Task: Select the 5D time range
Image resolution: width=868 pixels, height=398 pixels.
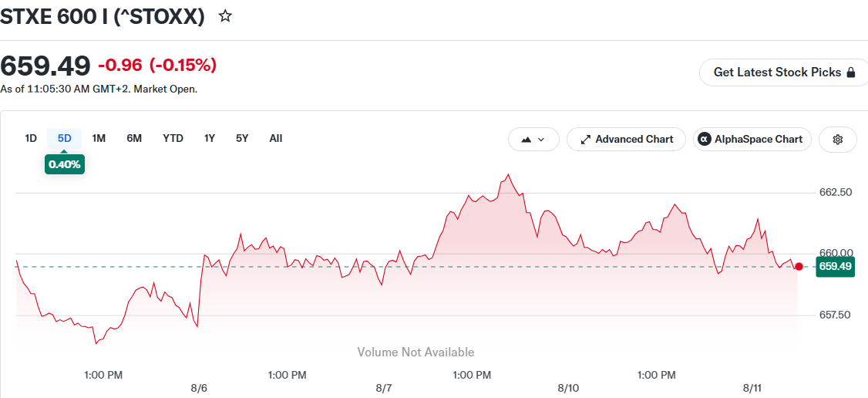Action: pos(65,138)
